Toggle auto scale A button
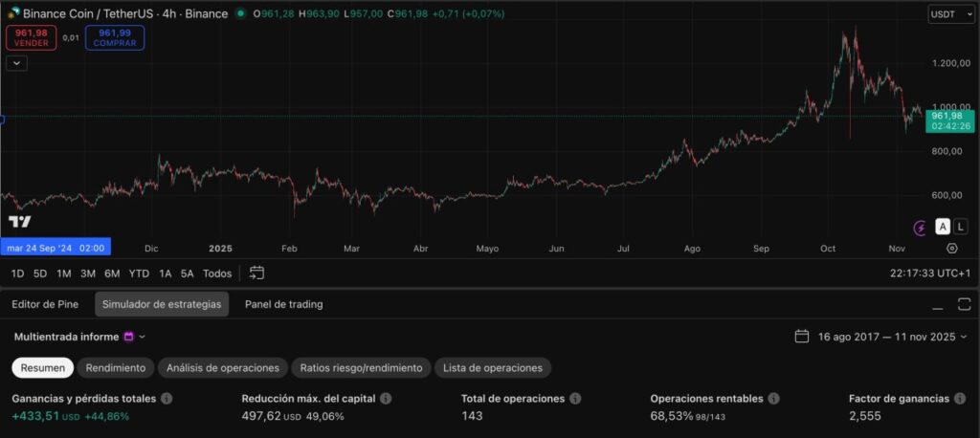 [943, 227]
